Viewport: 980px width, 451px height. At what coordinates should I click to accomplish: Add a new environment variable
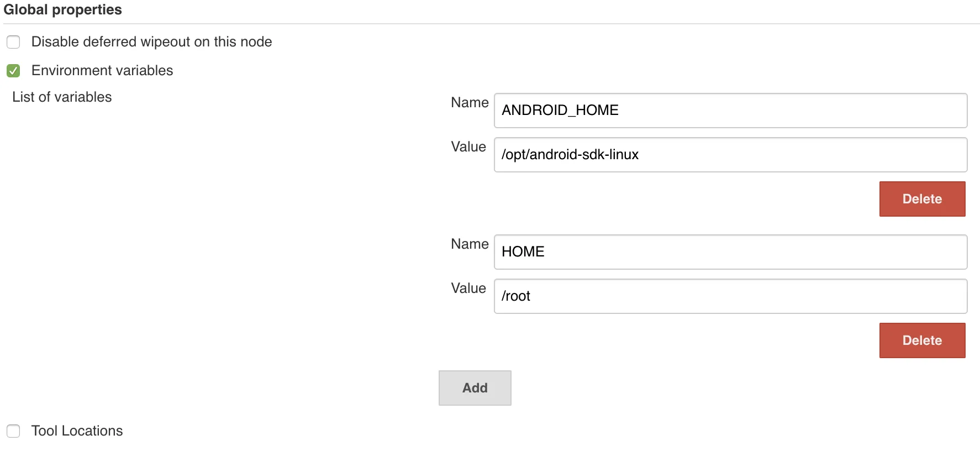pyautogui.click(x=475, y=388)
